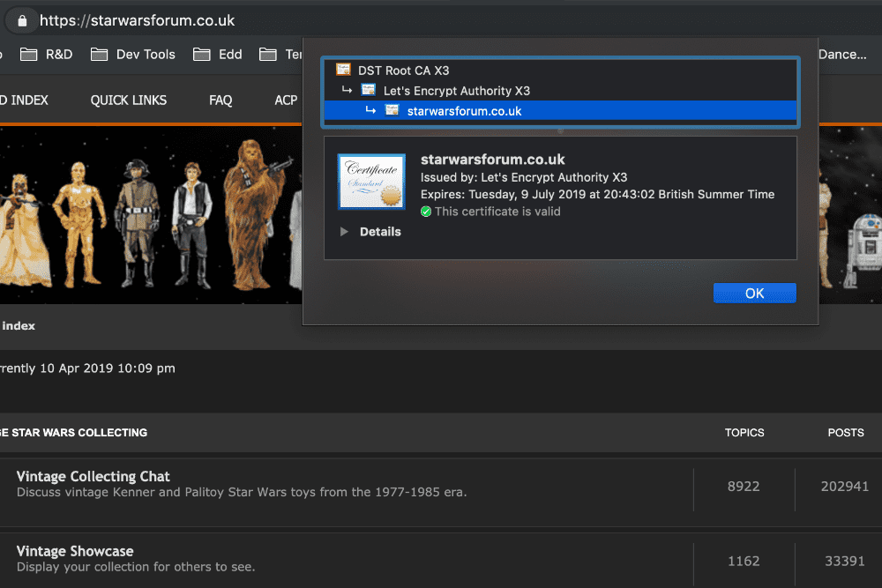The height and width of the screenshot is (588, 882).
Task: Select Let's Encrypt Authority X3 in chain
Action: 560,91
